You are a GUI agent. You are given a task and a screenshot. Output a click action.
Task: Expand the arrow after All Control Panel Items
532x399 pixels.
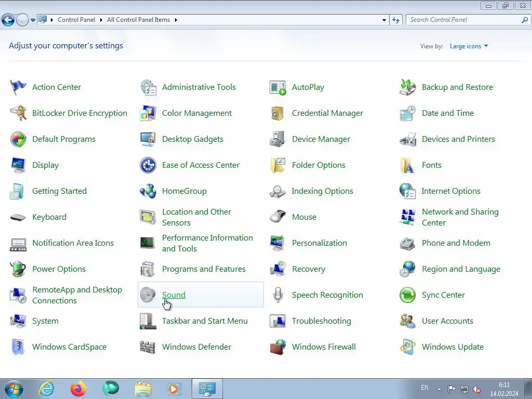tap(176, 20)
